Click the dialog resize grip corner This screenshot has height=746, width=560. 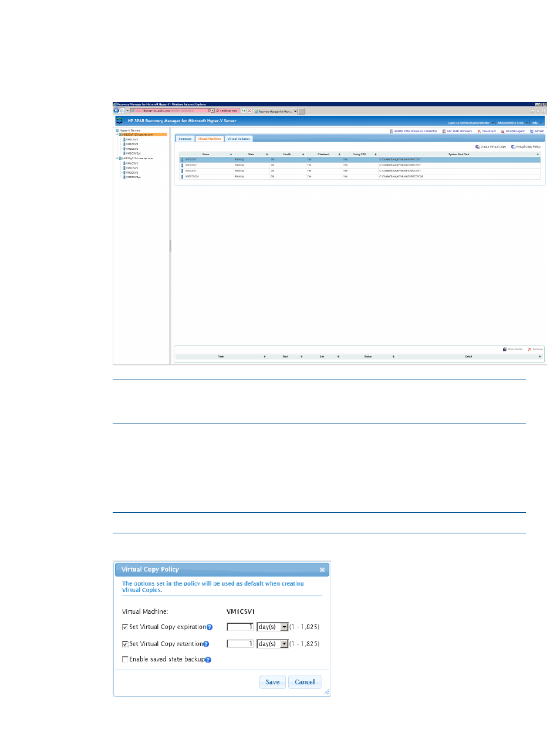(x=327, y=692)
